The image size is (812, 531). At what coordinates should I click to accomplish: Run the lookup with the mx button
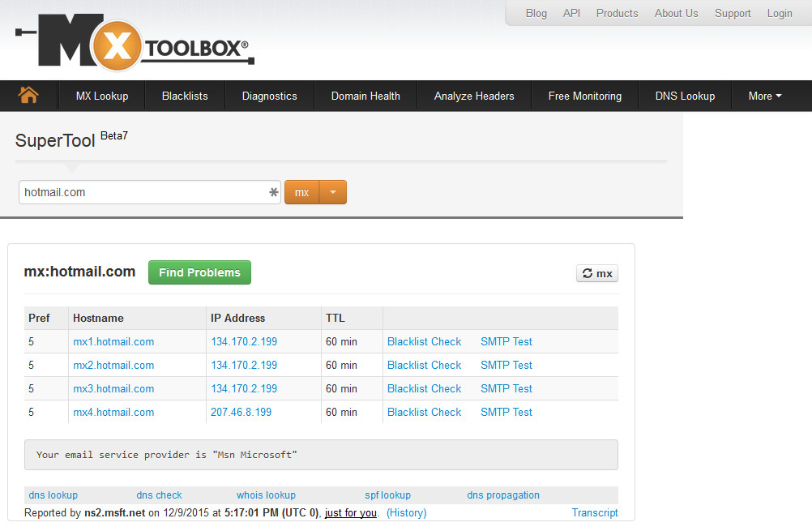point(301,192)
